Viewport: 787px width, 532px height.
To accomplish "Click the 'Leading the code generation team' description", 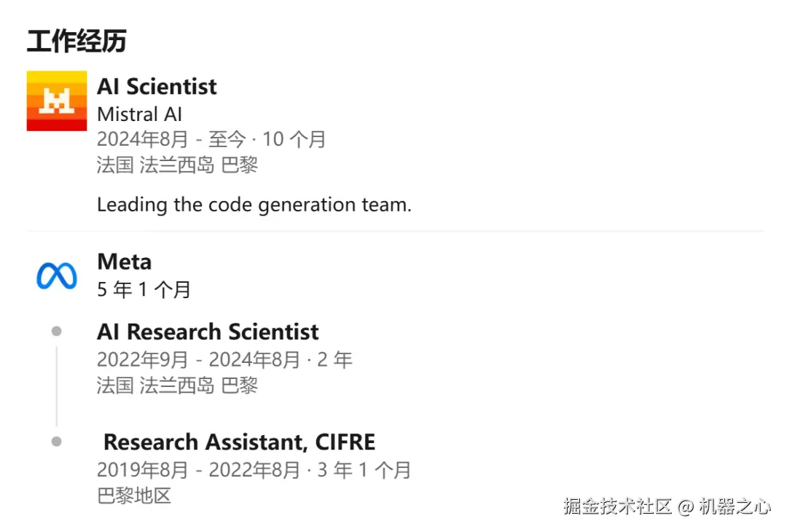I will coord(254,205).
